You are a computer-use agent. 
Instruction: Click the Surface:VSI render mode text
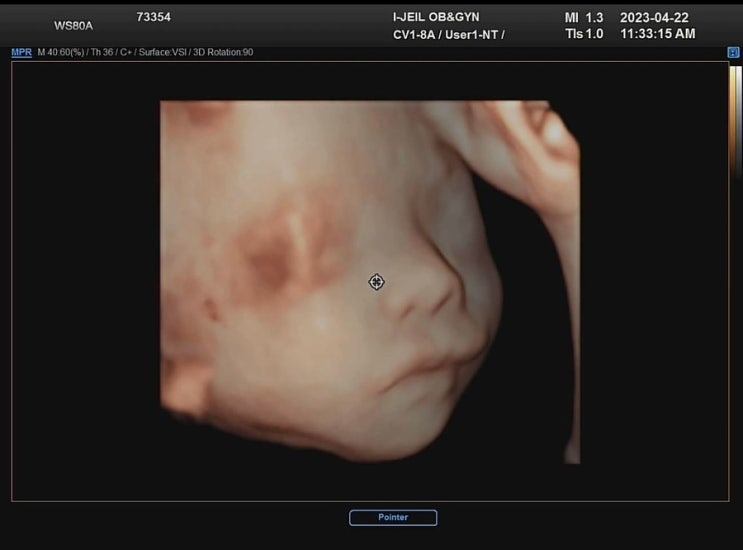(x=159, y=52)
